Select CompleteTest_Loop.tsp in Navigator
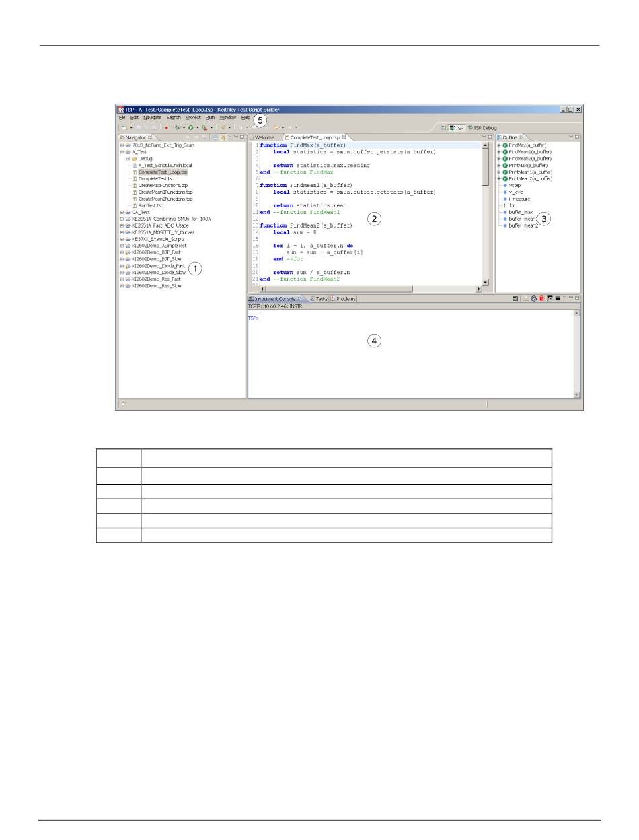Viewport: 639px width, 840px height. 163,172
